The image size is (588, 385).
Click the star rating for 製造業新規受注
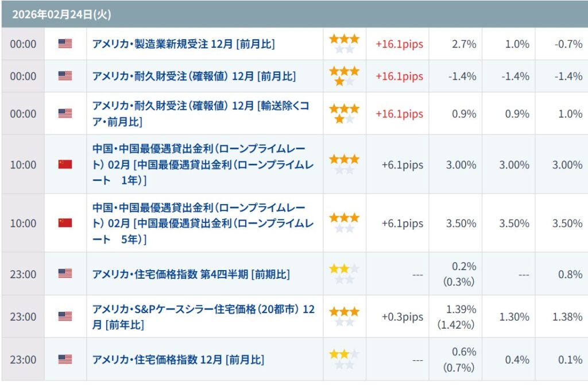[344, 44]
